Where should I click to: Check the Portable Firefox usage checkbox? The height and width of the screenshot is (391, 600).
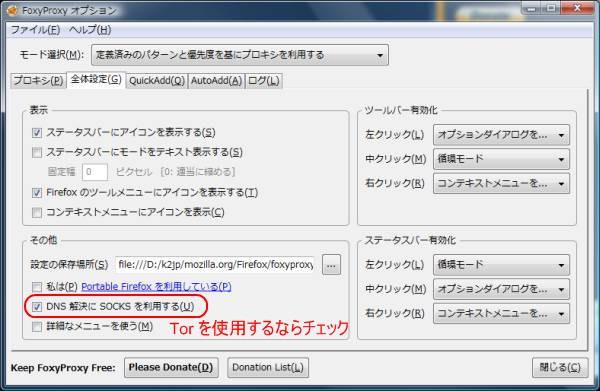click(37, 287)
